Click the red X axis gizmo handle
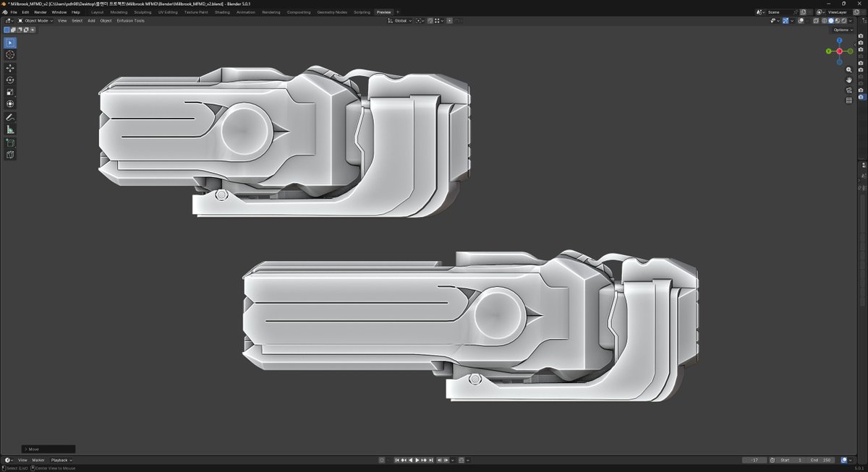The image size is (868, 472). [840, 51]
